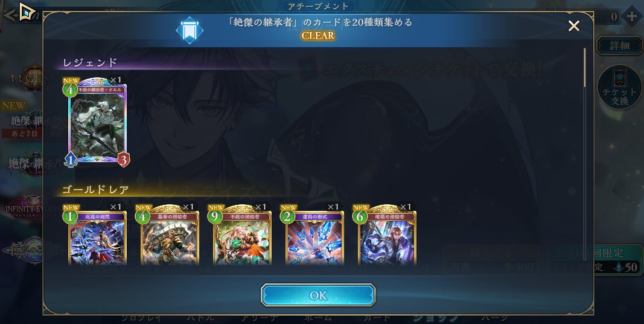Close the achievement dialog with the X
644x324 pixels.
coord(574,26)
